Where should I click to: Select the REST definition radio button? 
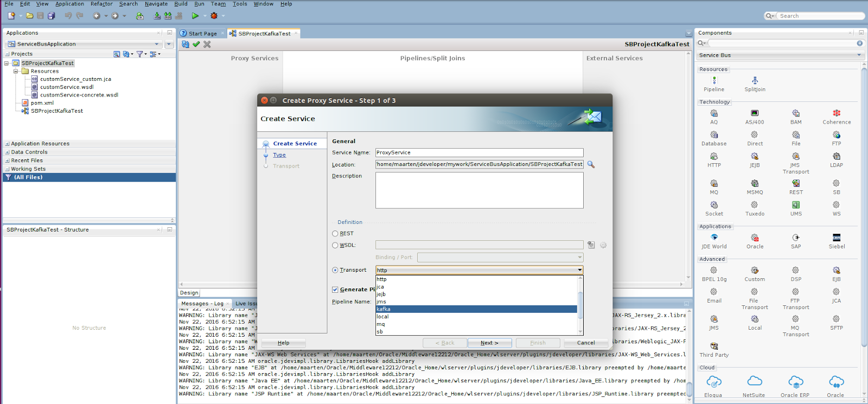coord(335,234)
